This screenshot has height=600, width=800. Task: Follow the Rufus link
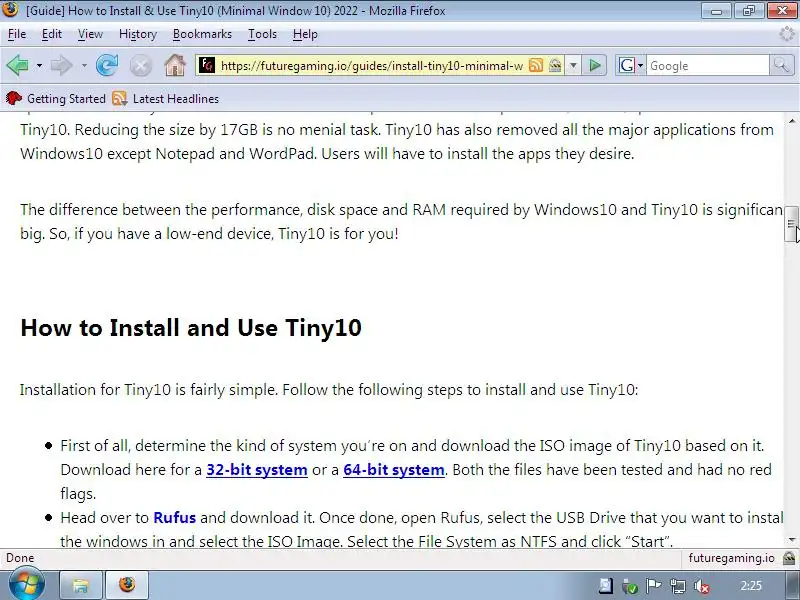[x=174, y=518]
